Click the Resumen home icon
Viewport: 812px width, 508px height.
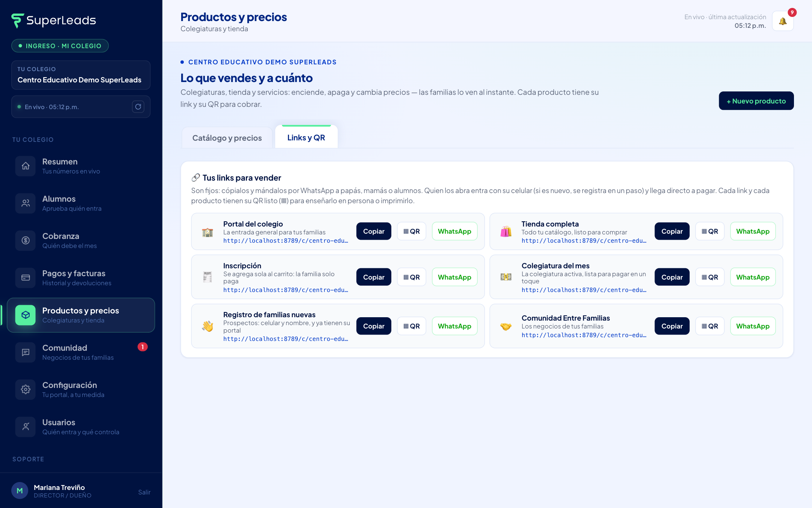tap(26, 166)
